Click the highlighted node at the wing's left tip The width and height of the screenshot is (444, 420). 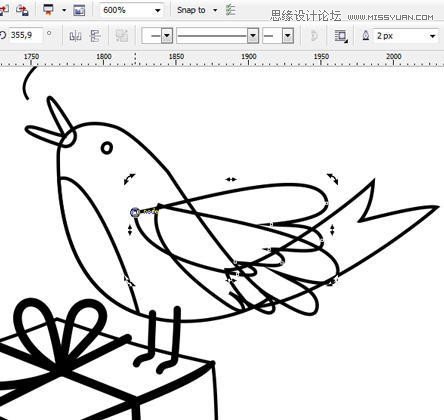135,212
